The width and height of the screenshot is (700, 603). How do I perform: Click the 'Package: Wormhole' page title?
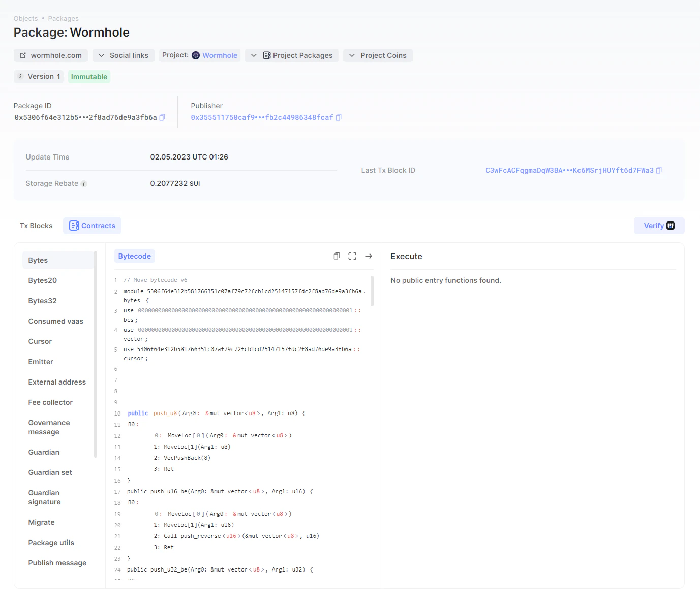(x=72, y=33)
